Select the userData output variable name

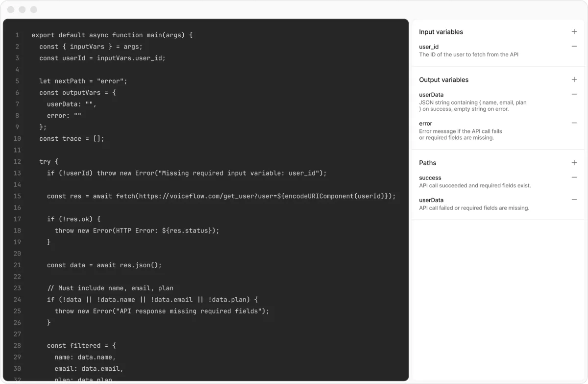pos(430,95)
